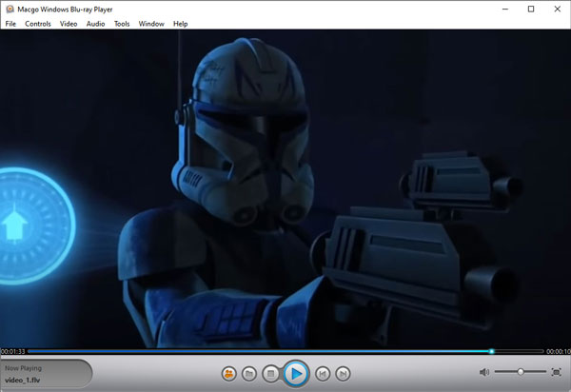Open the Help menu
The image size is (571, 392).
pos(180,24)
